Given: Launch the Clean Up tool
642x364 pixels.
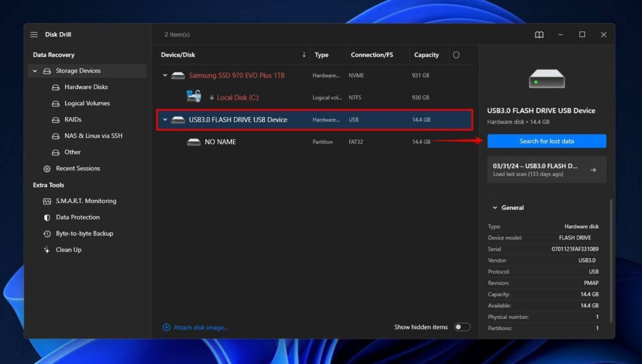Looking at the screenshot, I should pos(68,249).
